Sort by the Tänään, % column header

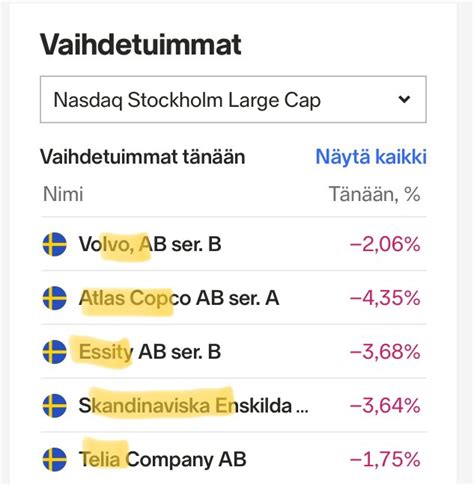[374, 194]
